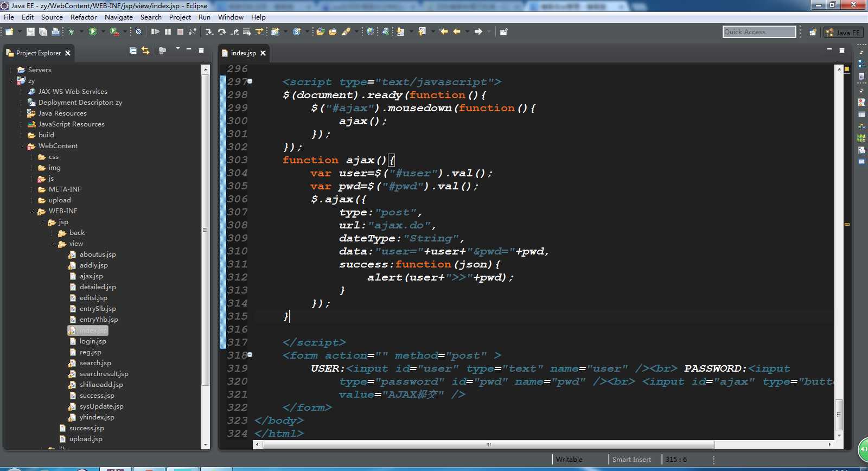Screen dimensions: 868x471
Task: Open the Navigate menu
Action: pyautogui.click(x=119, y=17)
